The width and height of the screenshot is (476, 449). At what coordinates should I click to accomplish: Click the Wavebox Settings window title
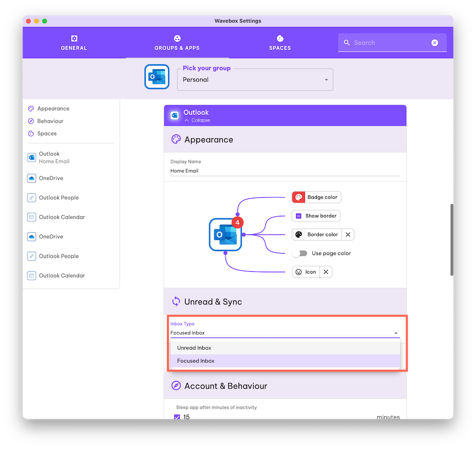pos(238,21)
